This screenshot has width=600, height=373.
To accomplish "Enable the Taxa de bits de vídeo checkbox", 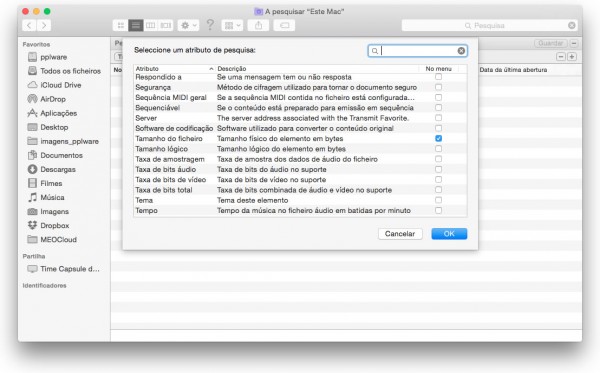I will click(439, 179).
